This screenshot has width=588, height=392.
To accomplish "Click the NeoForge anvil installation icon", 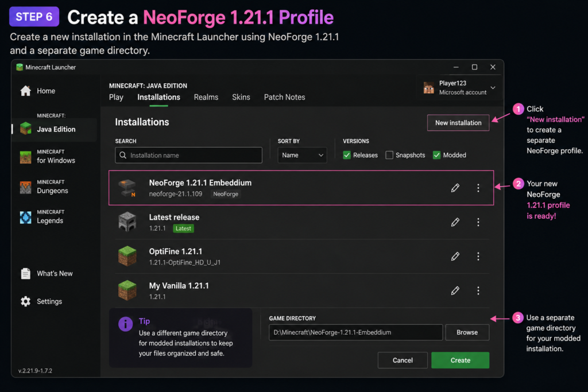I will (127, 188).
